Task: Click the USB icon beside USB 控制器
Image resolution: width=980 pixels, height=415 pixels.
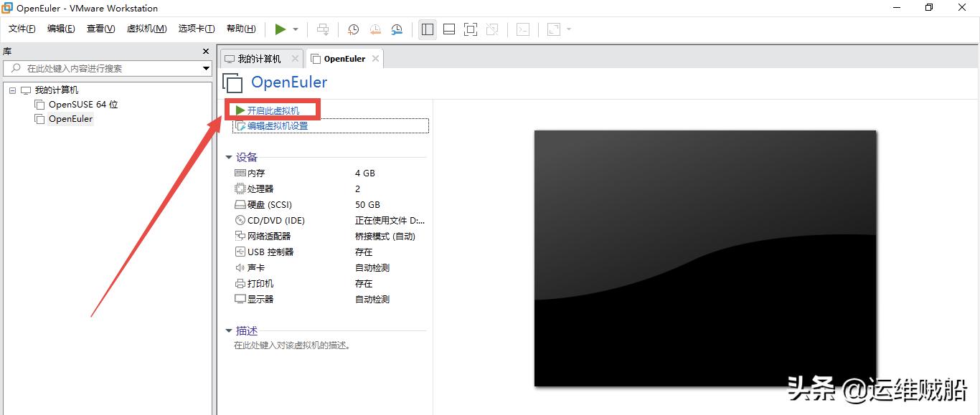Action: point(240,252)
